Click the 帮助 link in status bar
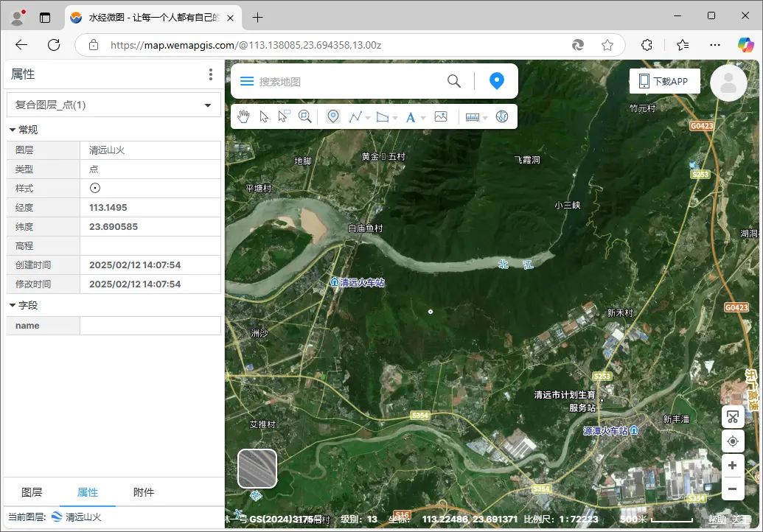This screenshot has width=763, height=532. (717, 519)
